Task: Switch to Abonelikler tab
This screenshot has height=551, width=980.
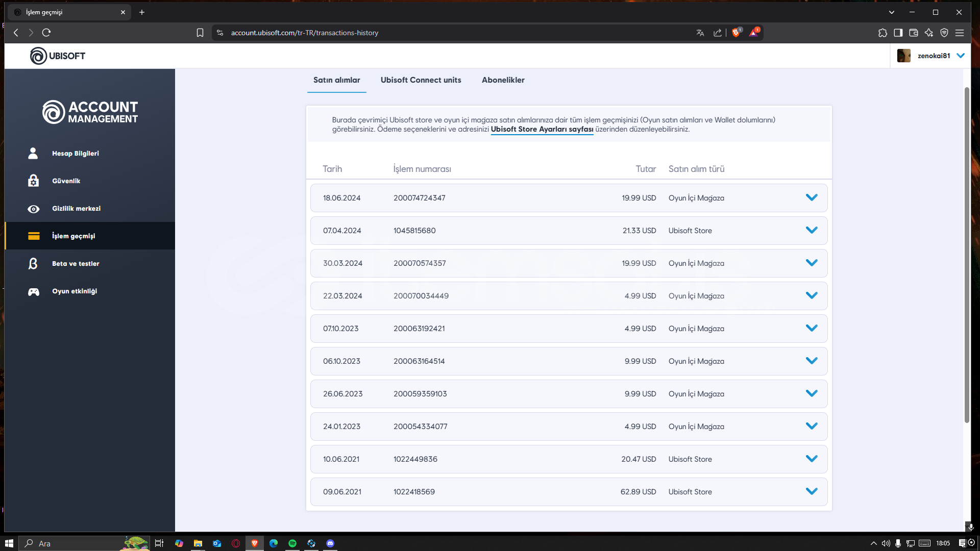Action: coord(503,80)
